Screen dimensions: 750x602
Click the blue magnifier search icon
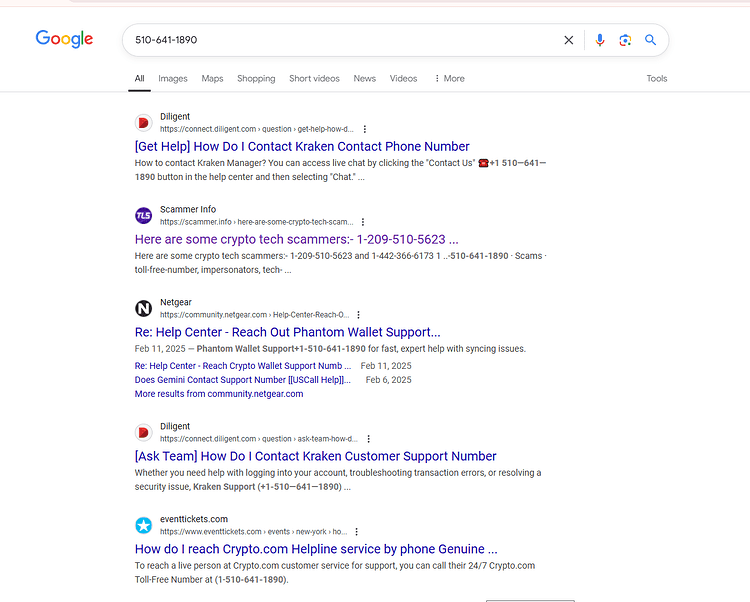(650, 40)
